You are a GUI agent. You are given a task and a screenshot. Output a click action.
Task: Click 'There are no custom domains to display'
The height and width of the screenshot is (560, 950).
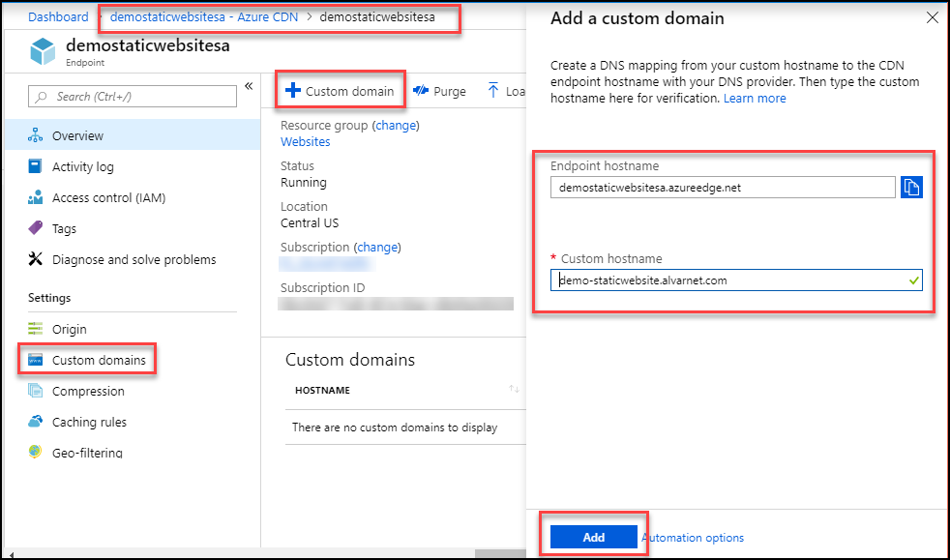395,427
